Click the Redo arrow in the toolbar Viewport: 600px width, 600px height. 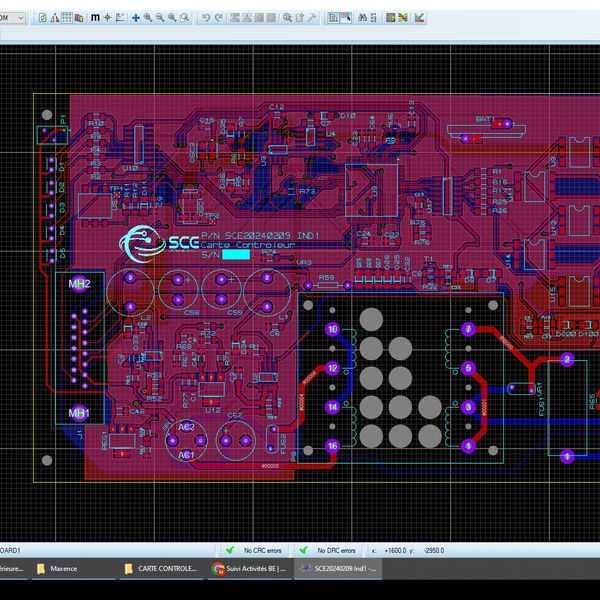click(219, 17)
